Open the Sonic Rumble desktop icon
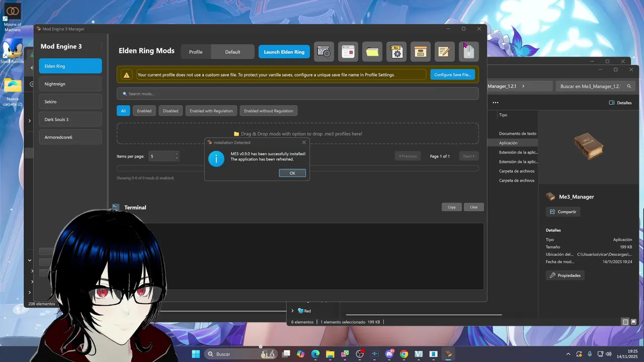This screenshot has height=362, width=644. pos(13,52)
